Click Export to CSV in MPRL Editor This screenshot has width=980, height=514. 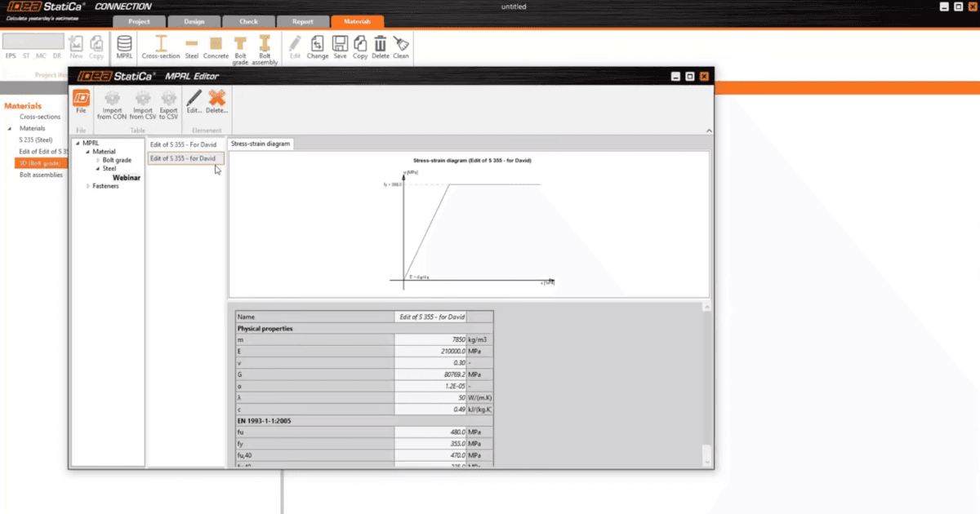tap(168, 104)
